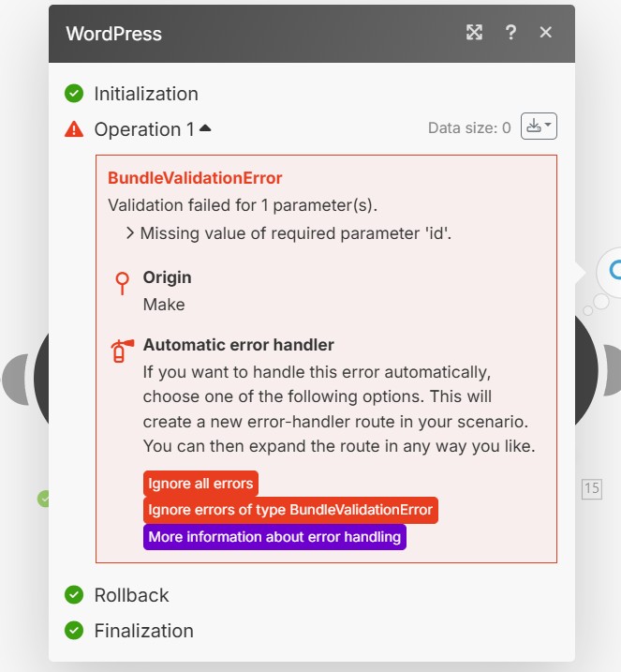Click the BundleValidationError heading

pos(195,178)
